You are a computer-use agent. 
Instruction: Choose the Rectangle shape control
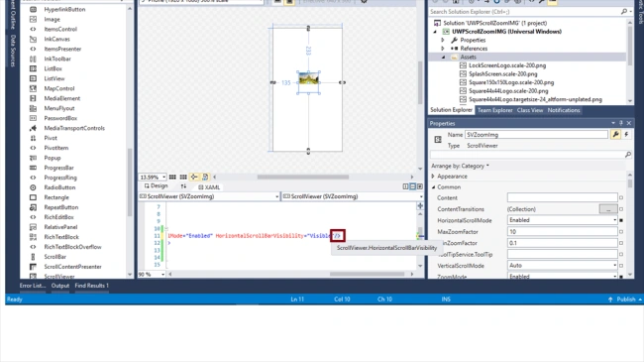56,197
